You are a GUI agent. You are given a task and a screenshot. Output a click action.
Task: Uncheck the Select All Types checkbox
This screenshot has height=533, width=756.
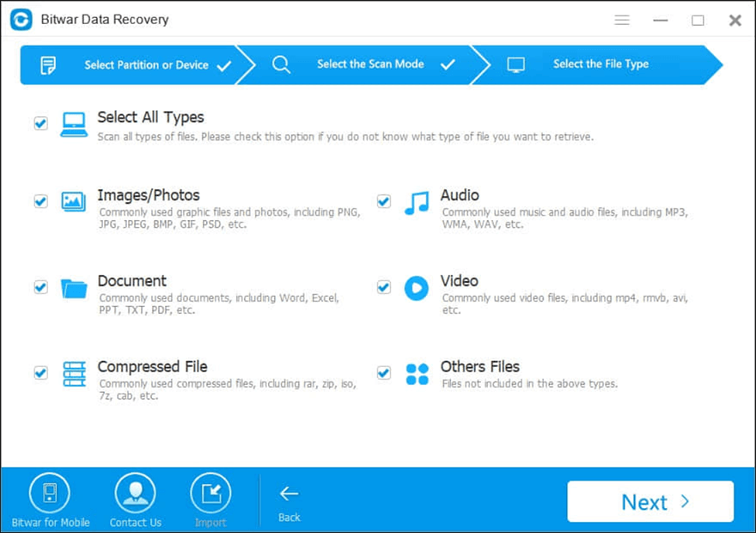(x=41, y=124)
